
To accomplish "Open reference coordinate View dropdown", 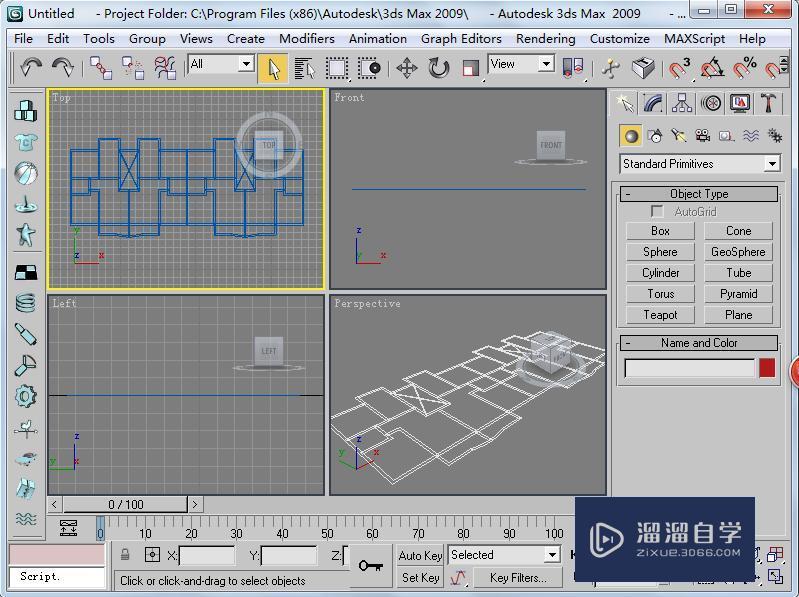I will tap(521, 64).
